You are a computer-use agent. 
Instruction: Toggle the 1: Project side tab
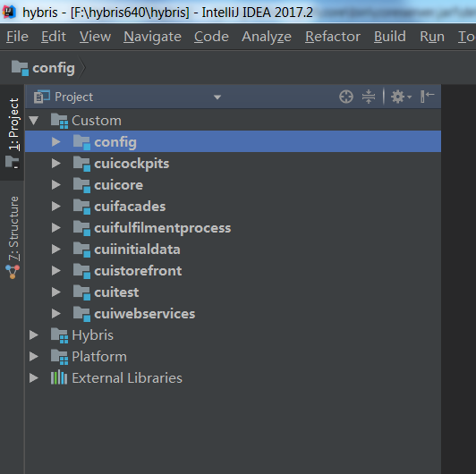point(13,132)
